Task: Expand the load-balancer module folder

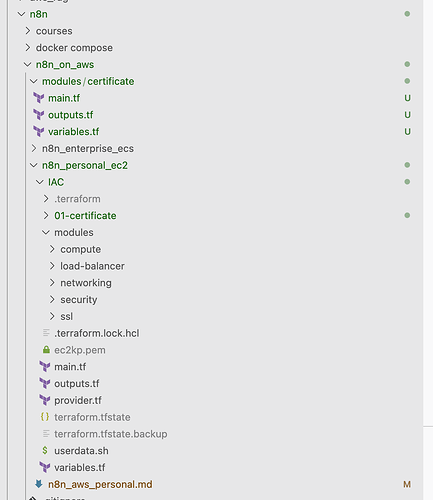Action: [x=52, y=266]
